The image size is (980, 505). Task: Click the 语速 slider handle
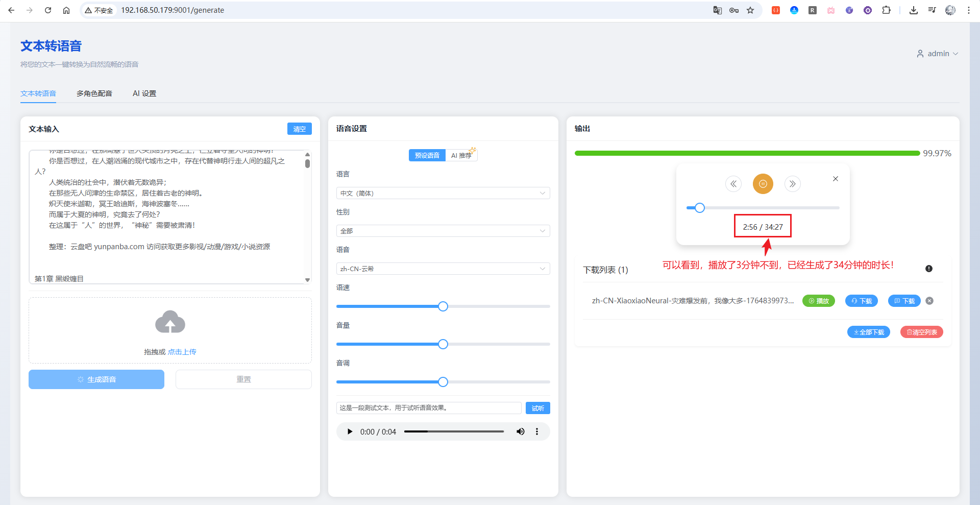tap(443, 306)
